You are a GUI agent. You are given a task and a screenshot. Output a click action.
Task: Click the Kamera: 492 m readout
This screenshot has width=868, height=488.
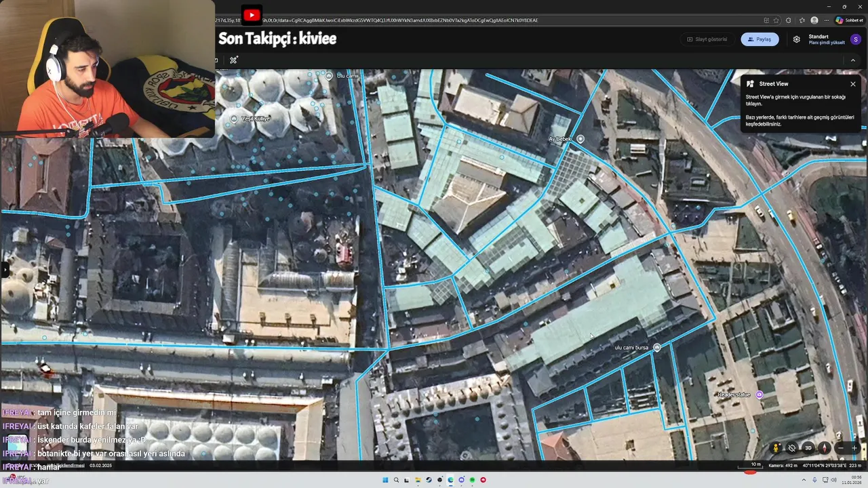pyautogui.click(x=783, y=466)
